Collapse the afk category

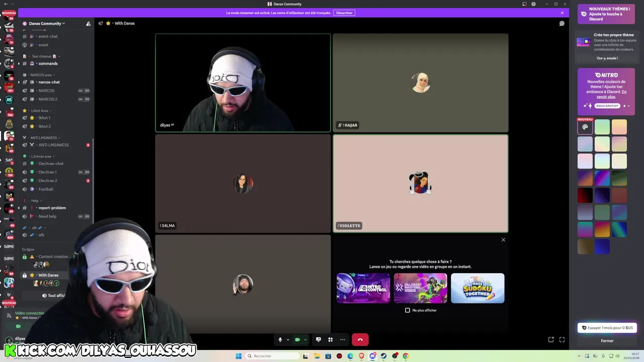click(x=34, y=228)
